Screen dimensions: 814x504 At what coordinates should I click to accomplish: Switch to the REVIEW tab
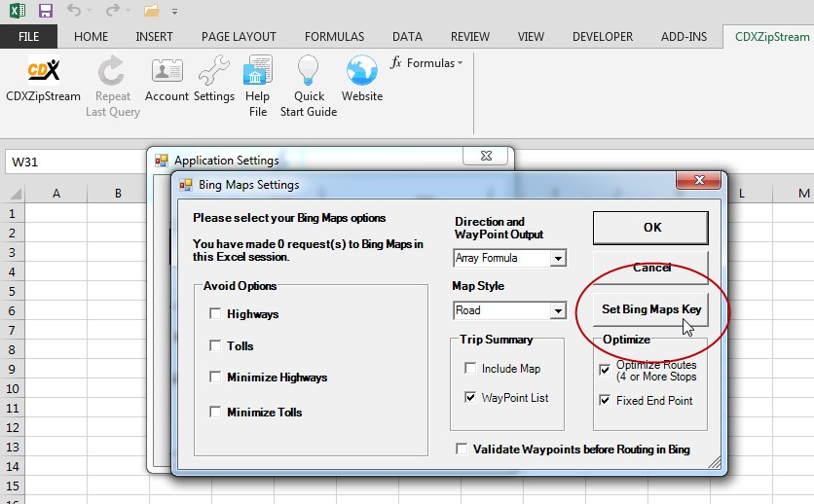[470, 37]
